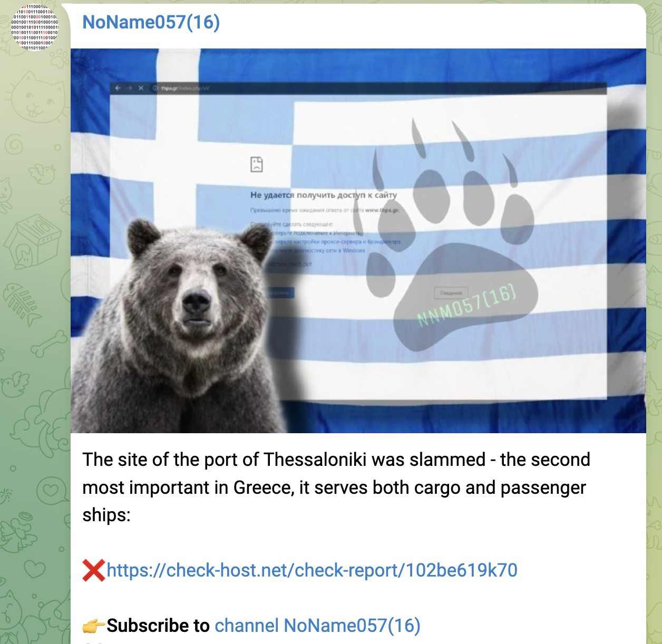Click the Thessaloniki port message paragraph
This screenshot has height=644, width=662.
coord(336,487)
